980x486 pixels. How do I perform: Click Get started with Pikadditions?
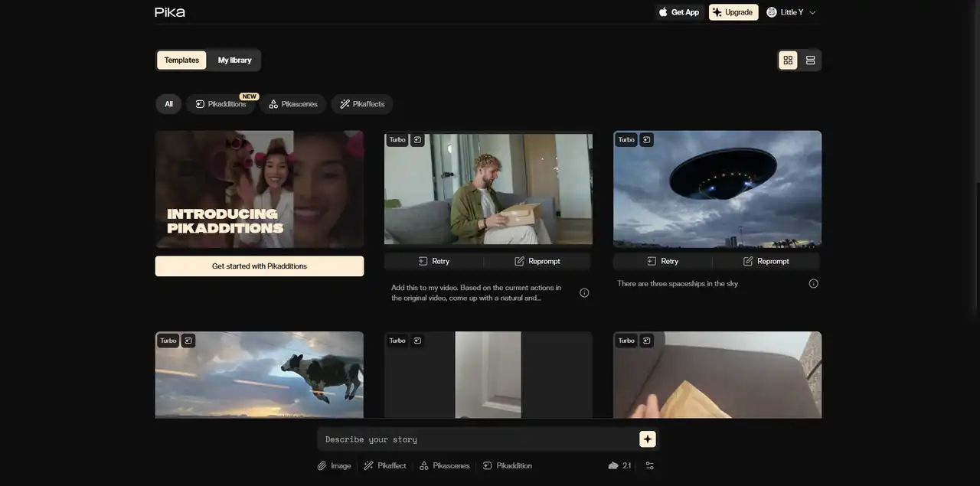(x=260, y=266)
